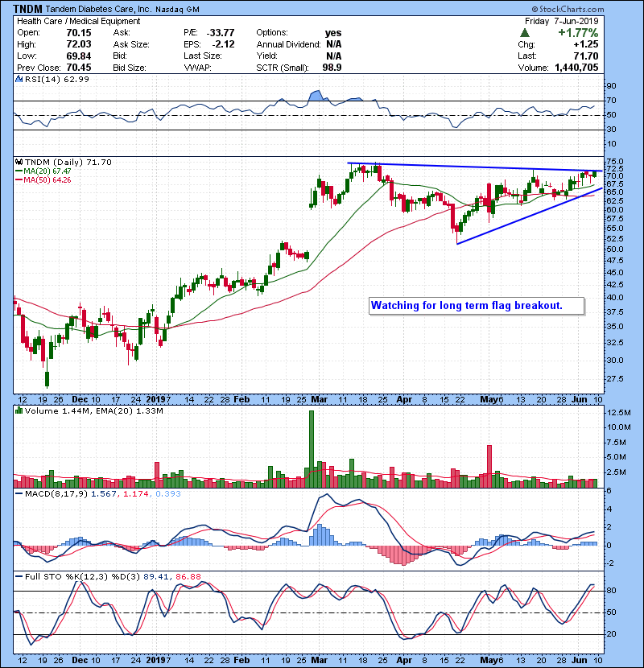The height and width of the screenshot is (668, 644).
Task: Click the Volume 1.44M, EMA(20) 1.33M label
Action: pyautogui.click(x=93, y=410)
